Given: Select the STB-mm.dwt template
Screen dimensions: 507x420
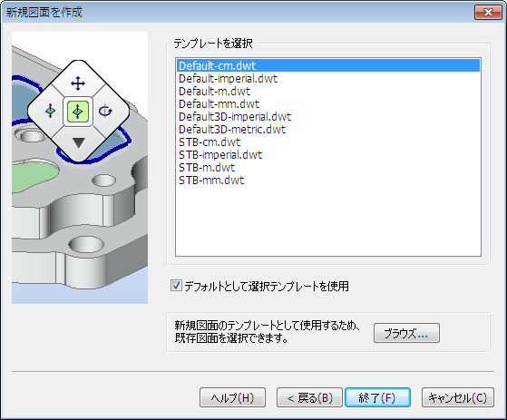Looking at the screenshot, I should click(x=328, y=180).
